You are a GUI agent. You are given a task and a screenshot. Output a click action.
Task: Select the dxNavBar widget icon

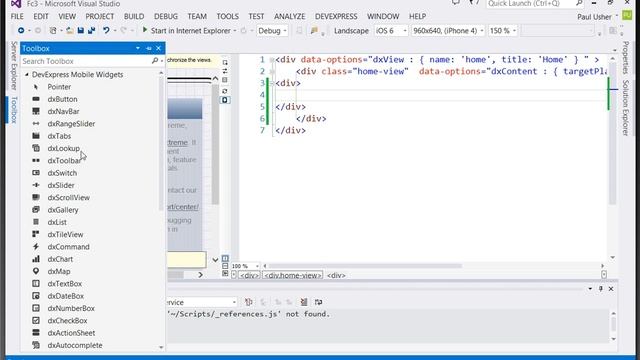36,111
